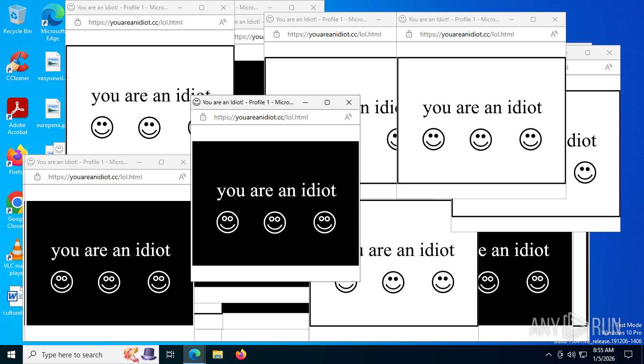Open easynewsl image file on desktop

pos(53,66)
